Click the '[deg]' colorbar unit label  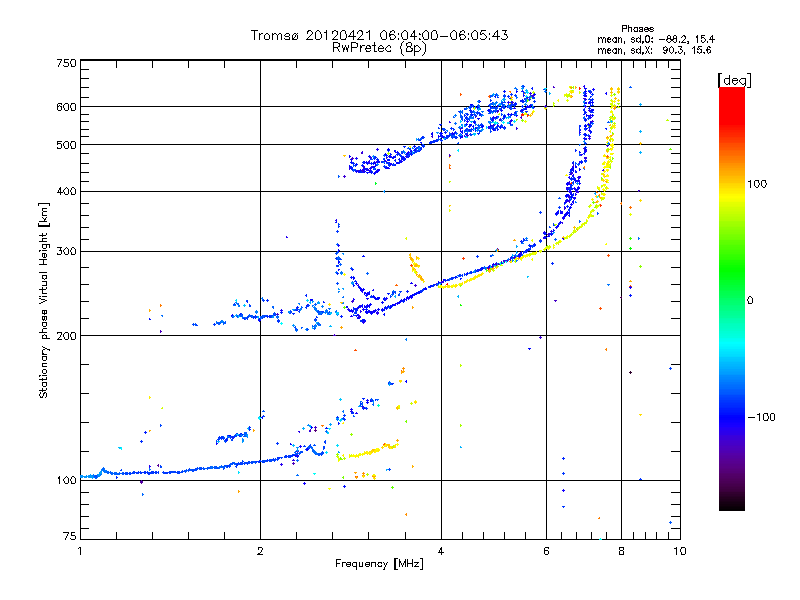(x=734, y=80)
